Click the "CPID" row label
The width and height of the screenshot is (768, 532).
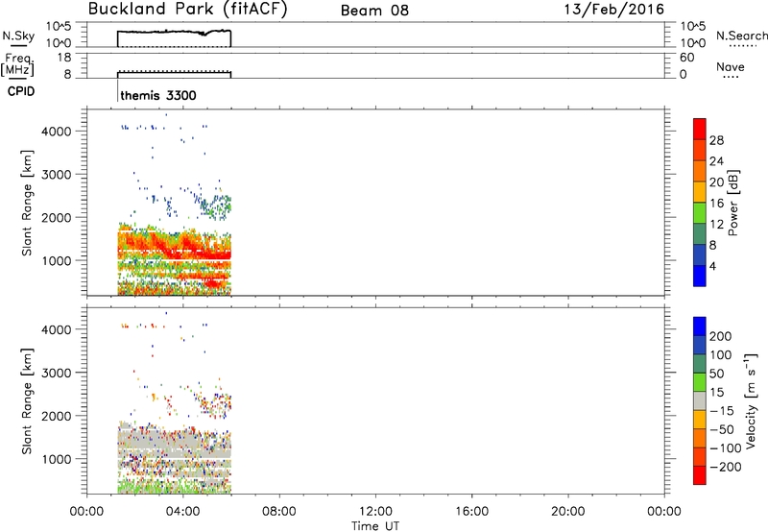pos(21,91)
